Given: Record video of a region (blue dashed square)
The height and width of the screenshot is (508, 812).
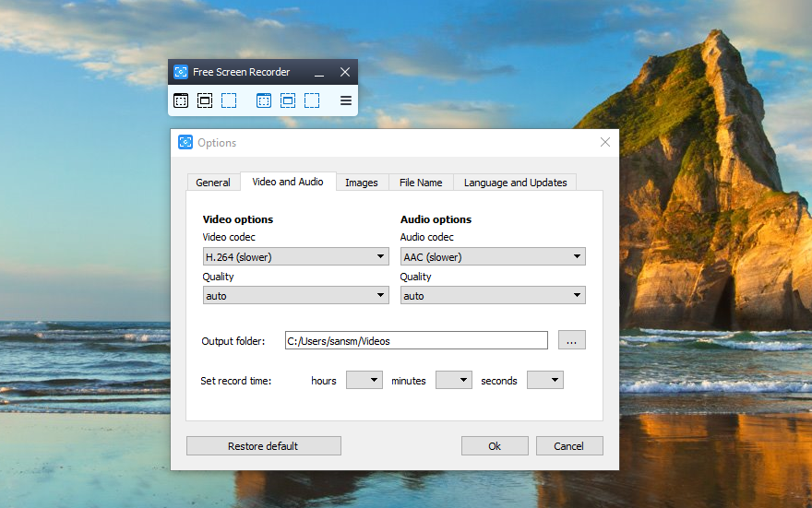Looking at the screenshot, I should click(x=312, y=100).
